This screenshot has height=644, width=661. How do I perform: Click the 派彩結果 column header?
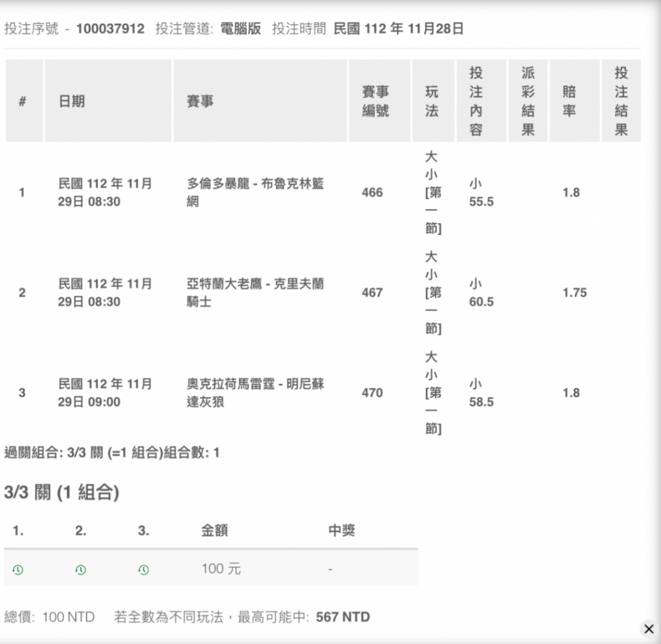[528, 101]
